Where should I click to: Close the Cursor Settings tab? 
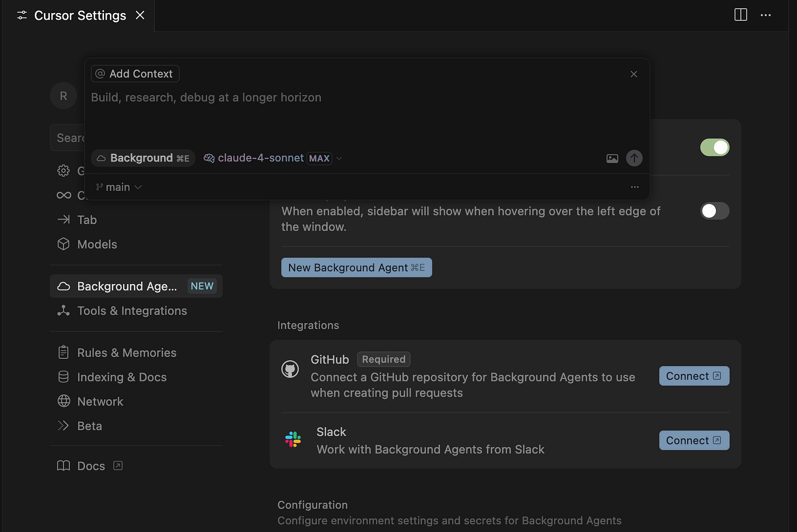140,15
